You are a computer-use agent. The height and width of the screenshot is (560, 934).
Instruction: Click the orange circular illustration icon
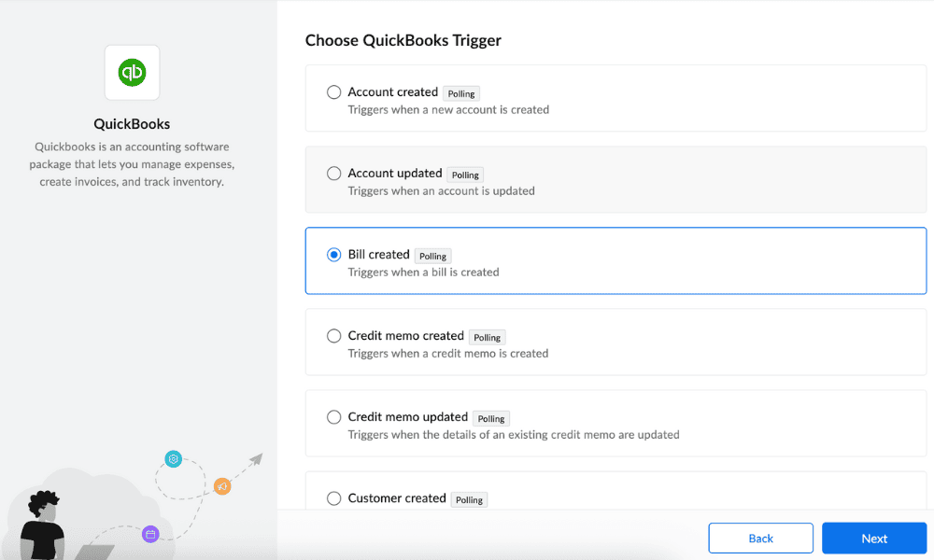pyautogui.click(x=222, y=486)
